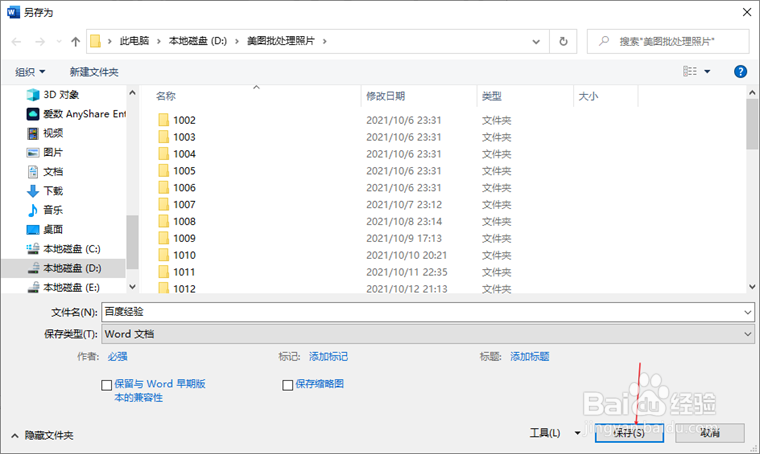Click 美图批处理照片 in address breadcrumb
The width and height of the screenshot is (760, 454).
(x=281, y=41)
